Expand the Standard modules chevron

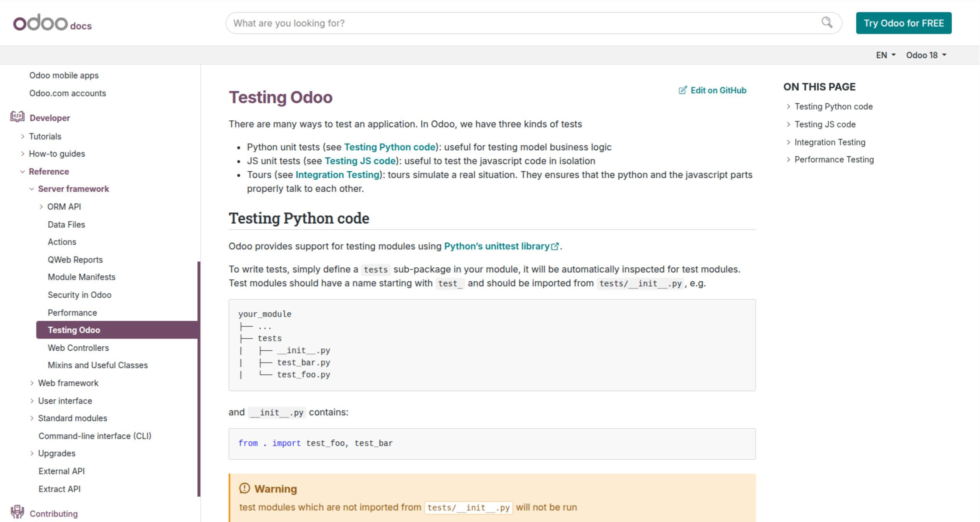[32, 418]
